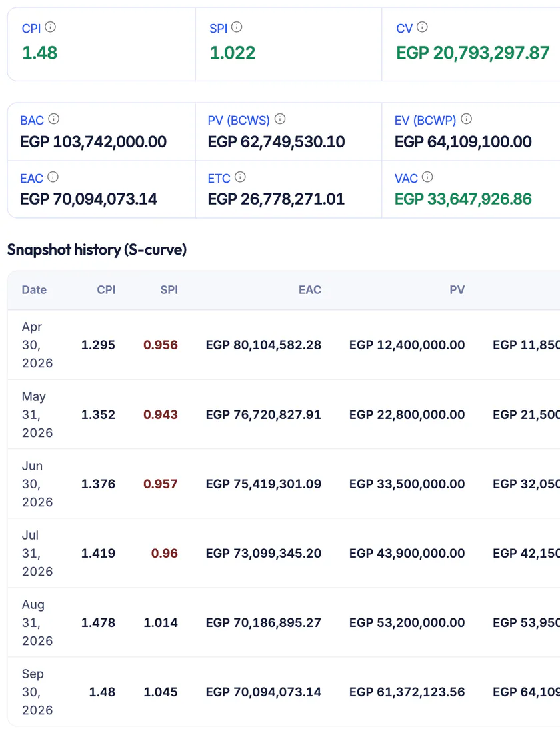Screen dimensions: 560x747
Task: Click the EAC column header in table
Action: point(310,290)
